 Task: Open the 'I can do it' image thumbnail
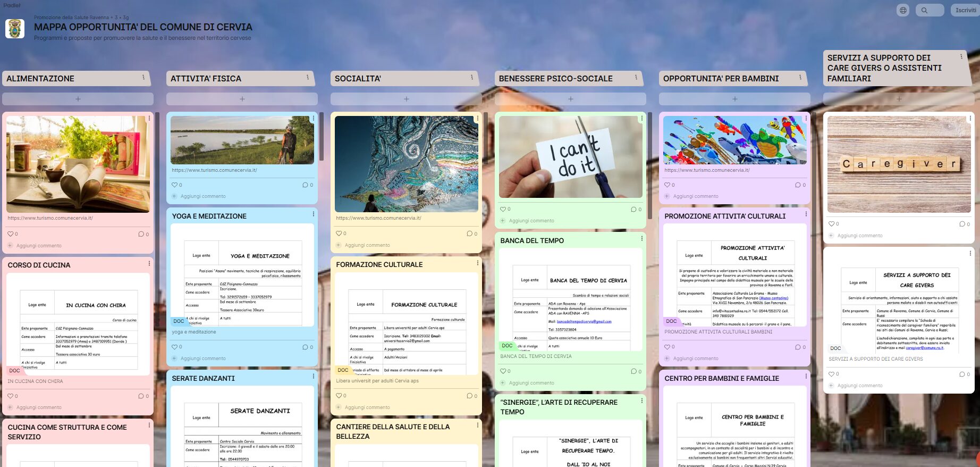(x=570, y=157)
